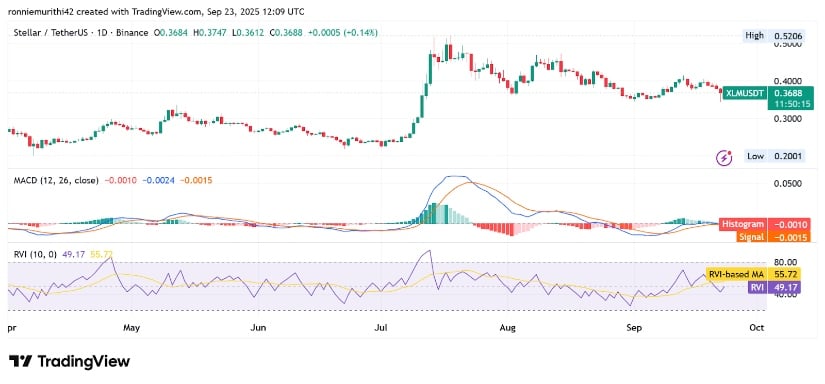Click the low value L0.3612
The width and height of the screenshot is (825, 384).
(x=248, y=33)
